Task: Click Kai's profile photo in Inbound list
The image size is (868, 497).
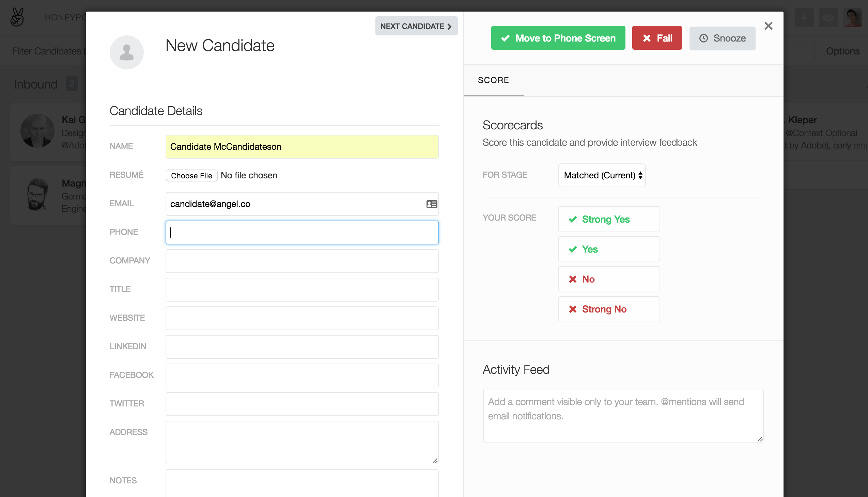Action: pyautogui.click(x=37, y=131)
